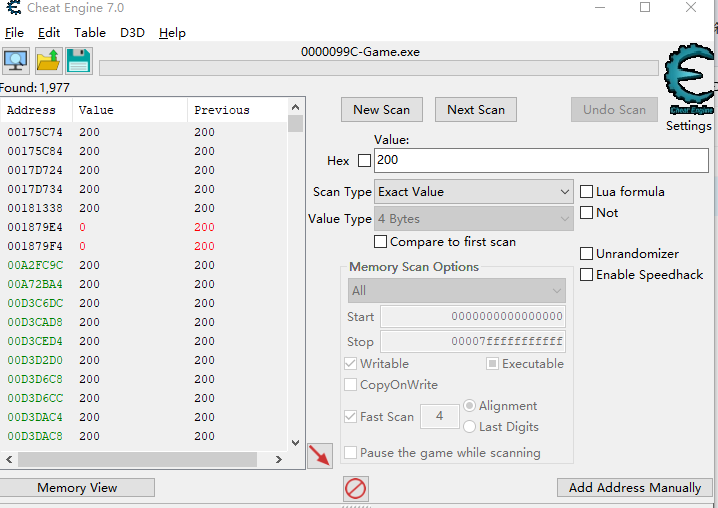Screen dimensions: 718x508
Task: Enable Compare to first scan
Action: pyautogui.click(x=380, y=241)
